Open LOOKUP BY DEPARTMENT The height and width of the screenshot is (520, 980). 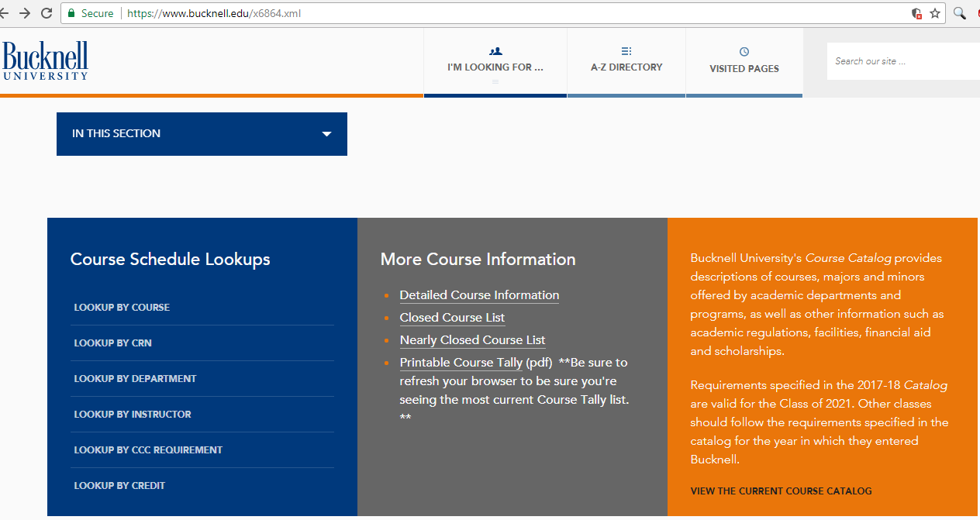(135, 379)
